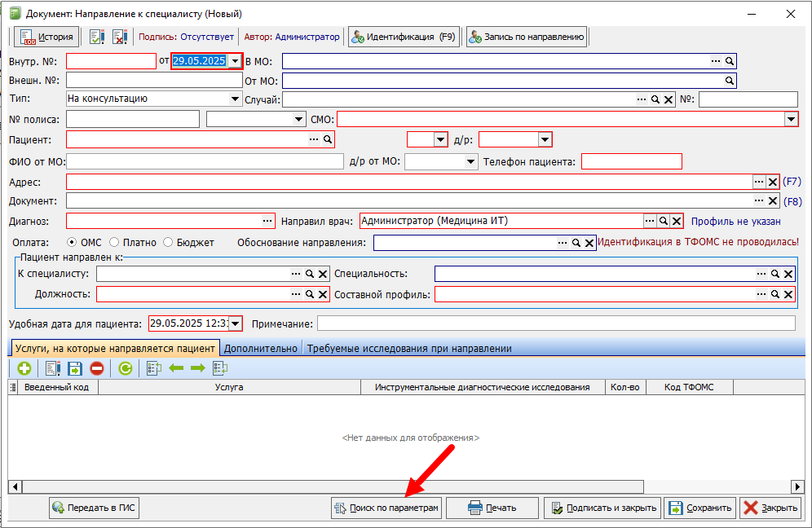Clear the К специалисту field
This screenshot has width=812, height=528.
click(323, 274)
